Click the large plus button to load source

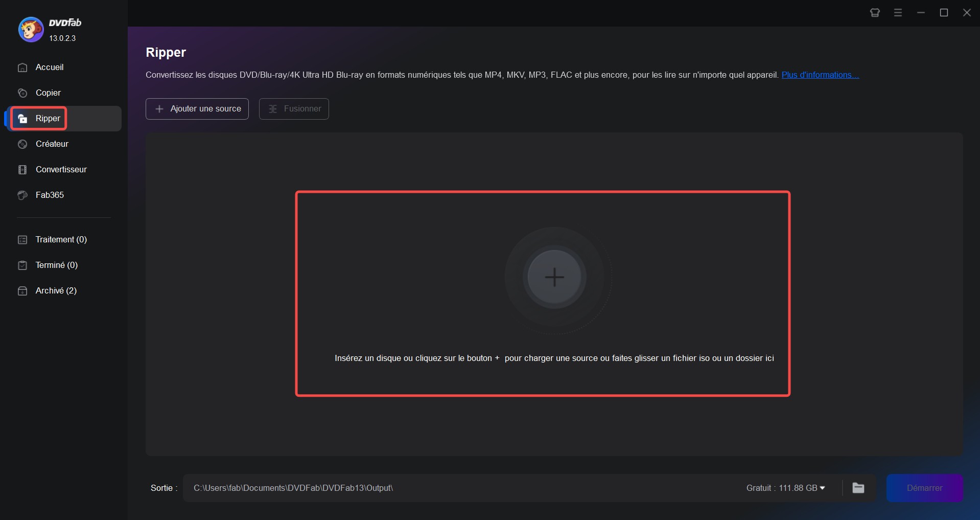click(554, 278)
